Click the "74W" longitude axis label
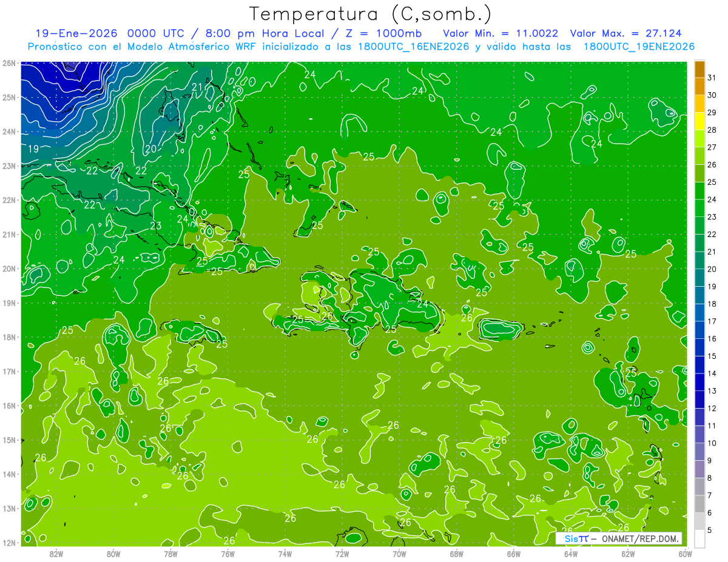Screen dimensions: 728x562 (x=285, y=554)
